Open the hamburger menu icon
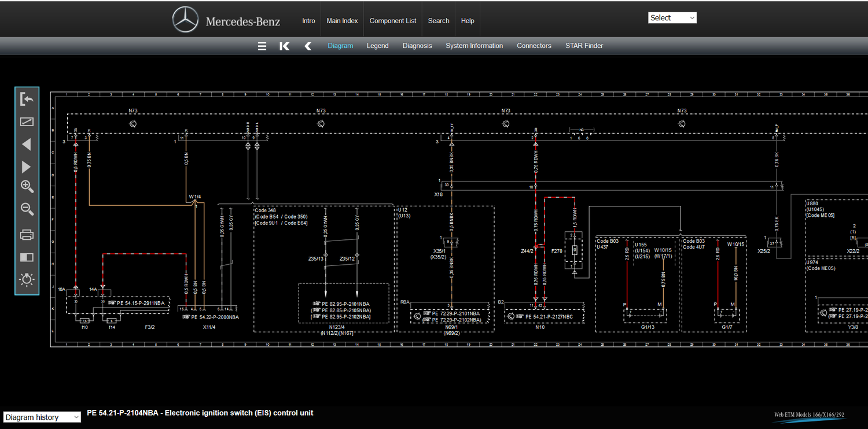 click(x=262, y=46)
